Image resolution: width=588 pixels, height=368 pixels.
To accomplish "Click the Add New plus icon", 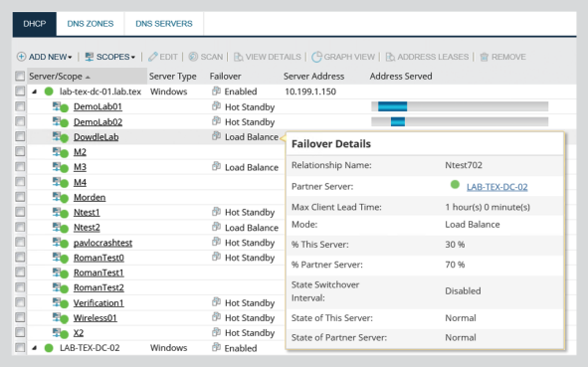I will coord(21,57).
